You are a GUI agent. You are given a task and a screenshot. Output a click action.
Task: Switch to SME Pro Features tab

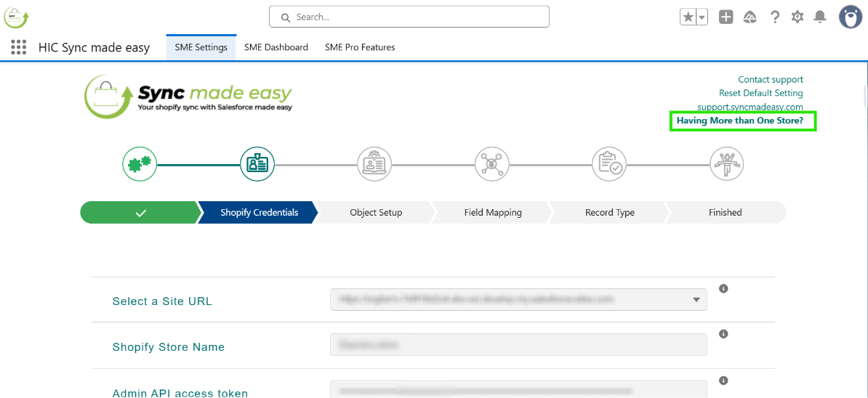360,47
